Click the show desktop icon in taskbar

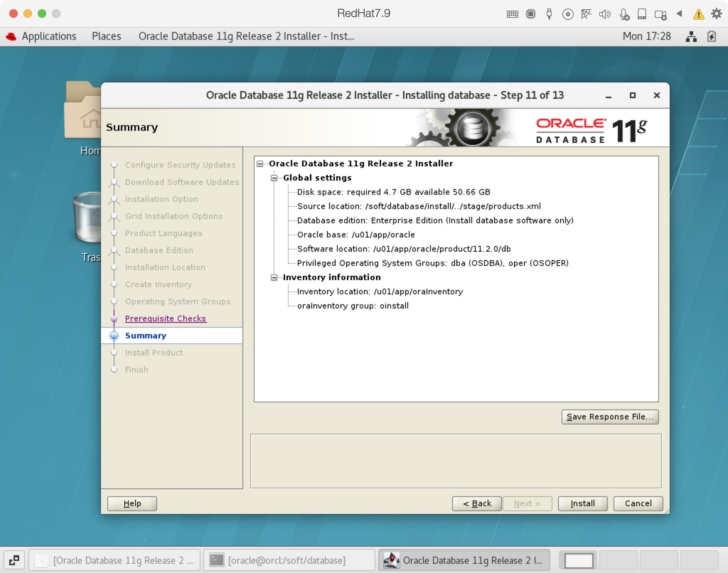tap(14, 560)
